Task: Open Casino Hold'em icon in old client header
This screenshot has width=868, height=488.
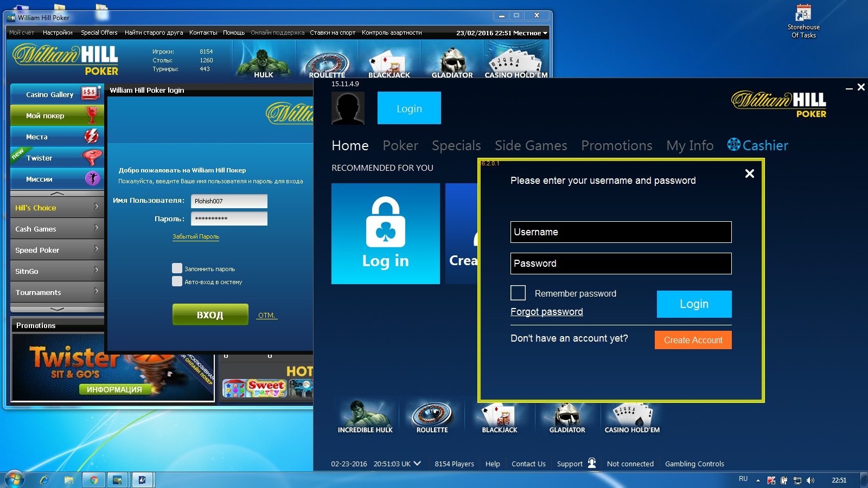Action: pyautogui.click(x=516, y=63)
